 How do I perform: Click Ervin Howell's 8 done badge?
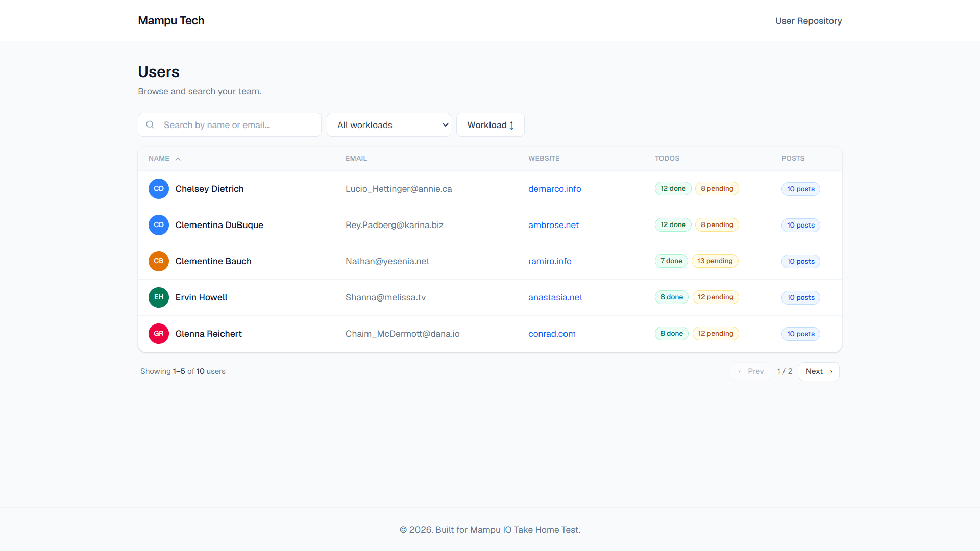(672, 297)
